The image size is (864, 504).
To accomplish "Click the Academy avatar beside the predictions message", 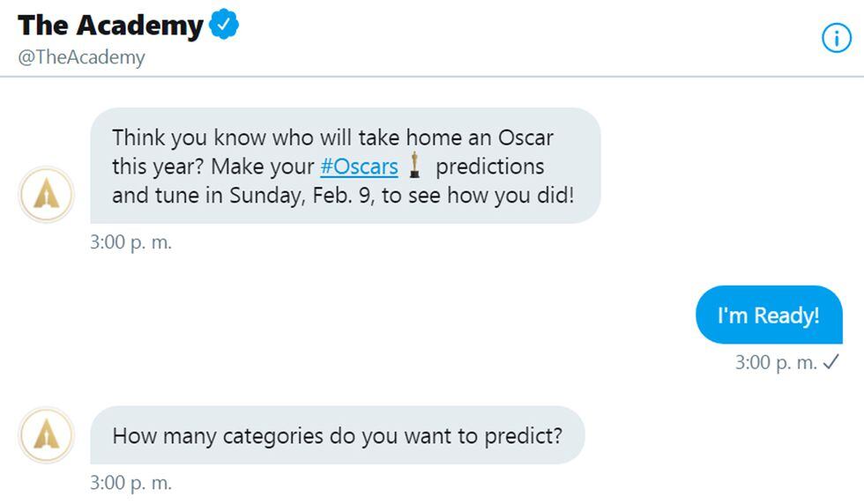I will coord(47,194).
